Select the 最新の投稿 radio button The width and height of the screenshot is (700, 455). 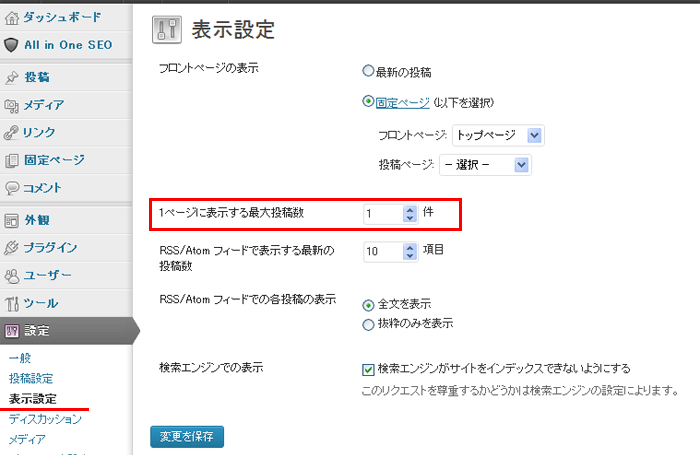click(x=368, y=72)
